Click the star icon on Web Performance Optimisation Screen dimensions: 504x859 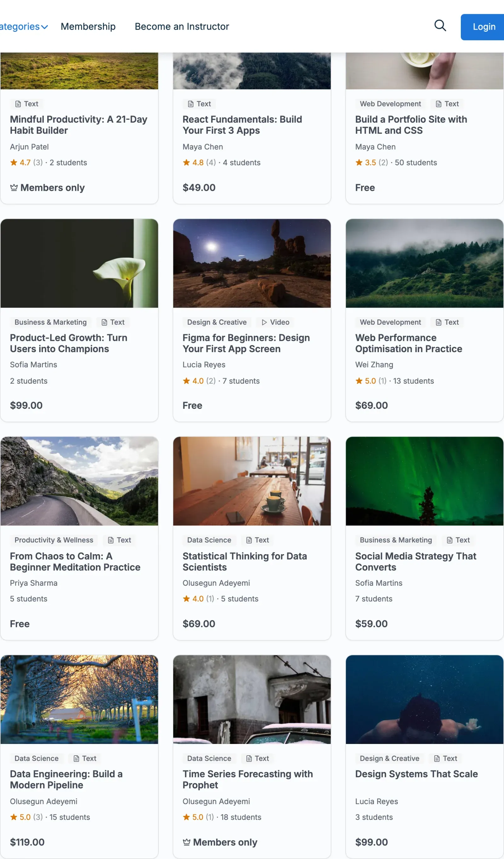coord(359,381)
